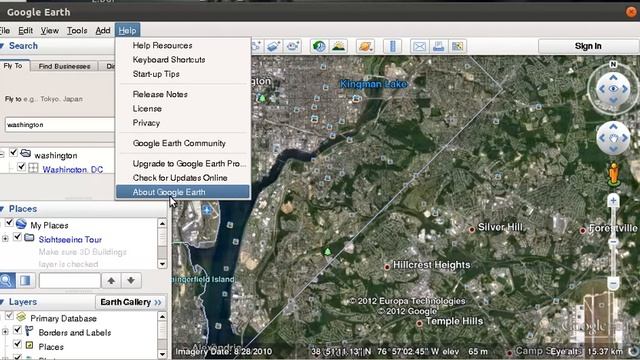Screen dimensions: 640x360
Task: Click the blue airport marker on map
Action: coord(207,210)
